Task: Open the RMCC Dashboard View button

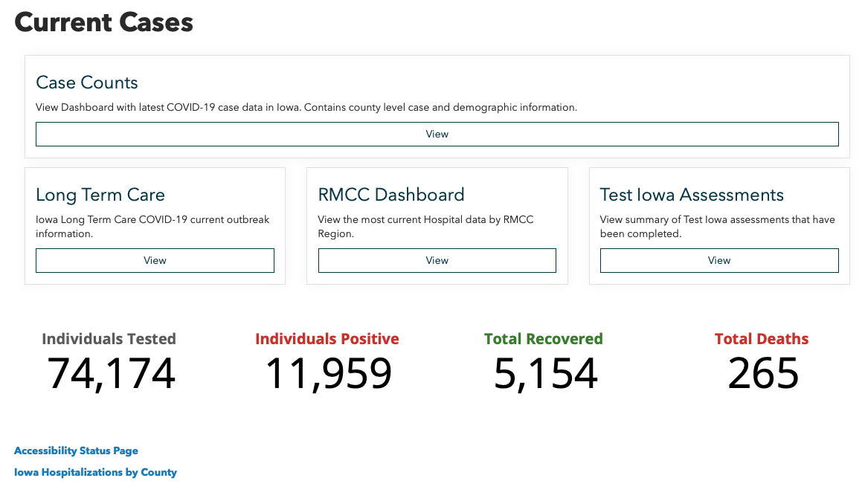Action: [437, 260]
